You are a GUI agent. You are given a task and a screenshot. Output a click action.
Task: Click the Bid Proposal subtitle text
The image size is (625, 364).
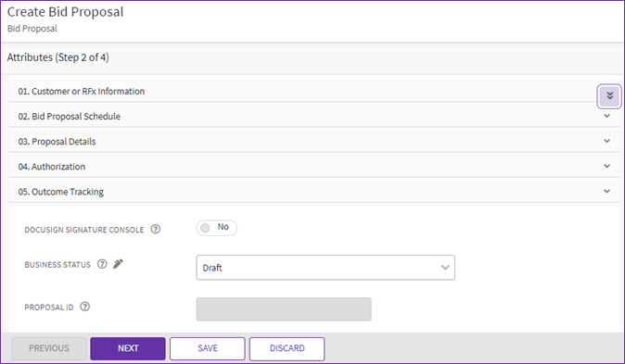[32, 29]
